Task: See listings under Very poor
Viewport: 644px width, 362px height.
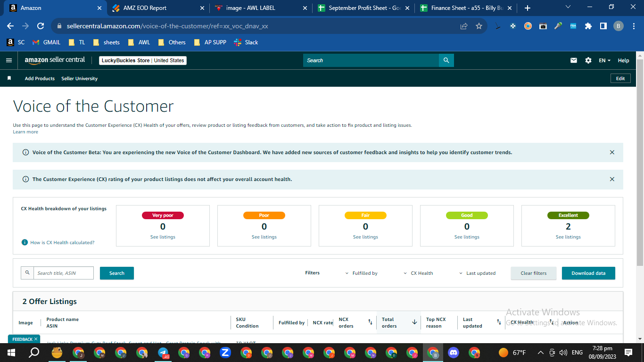Action: pos(163,237)
